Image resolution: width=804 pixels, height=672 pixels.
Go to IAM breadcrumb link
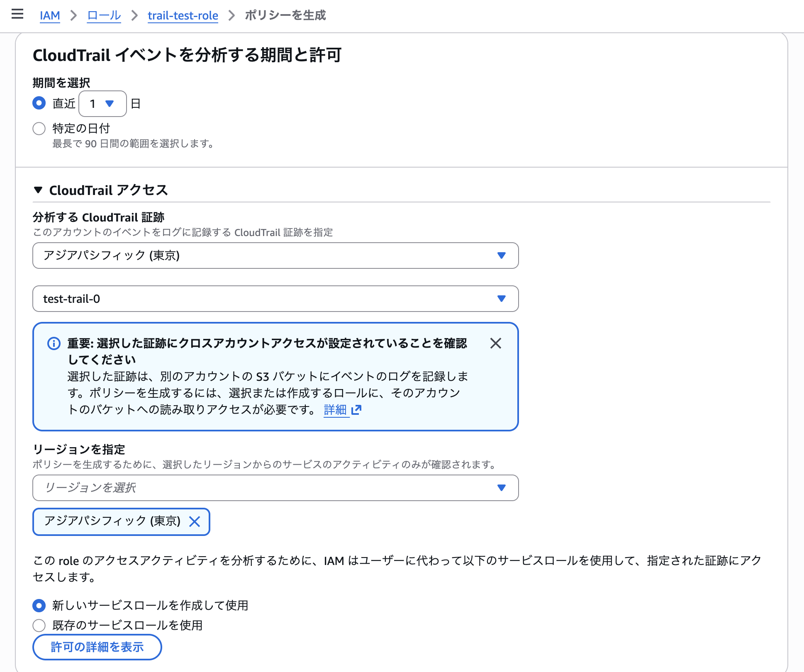(x=50, y=15)
